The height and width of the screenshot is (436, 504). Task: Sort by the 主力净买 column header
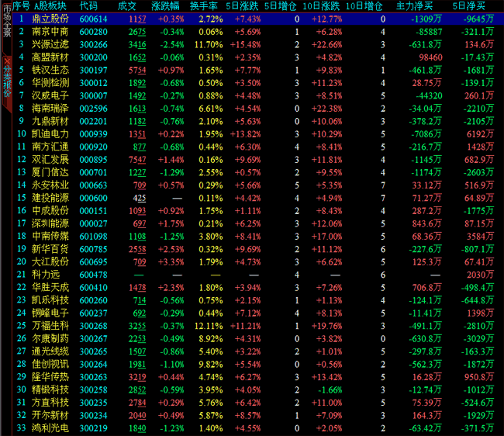coord(415,5)
